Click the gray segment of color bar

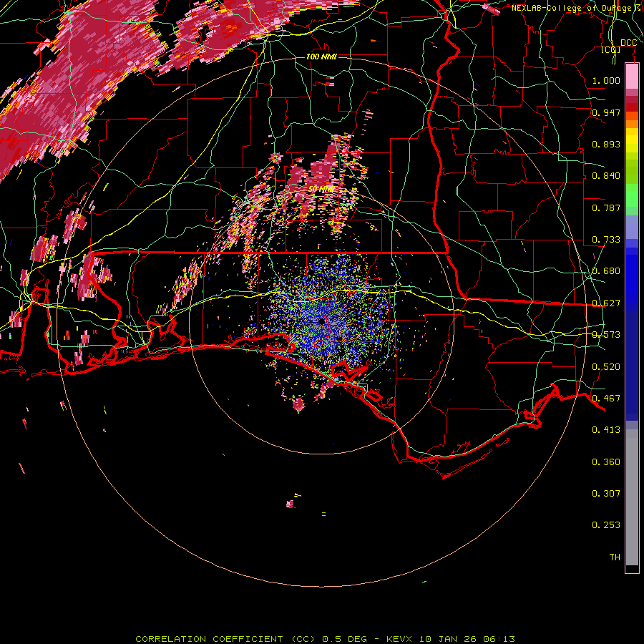click(632, 497)
